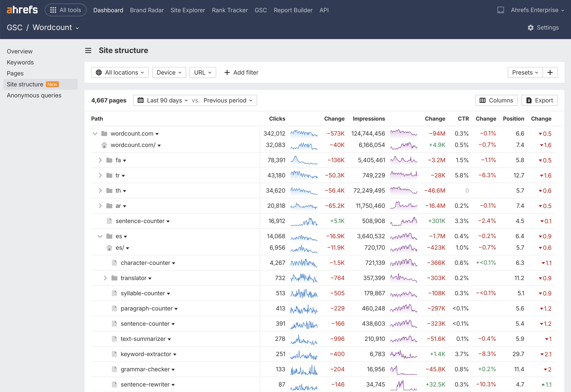
Task: Click the plus icon next to Presets
Action: pyautogui.click(x=550, y=72)
